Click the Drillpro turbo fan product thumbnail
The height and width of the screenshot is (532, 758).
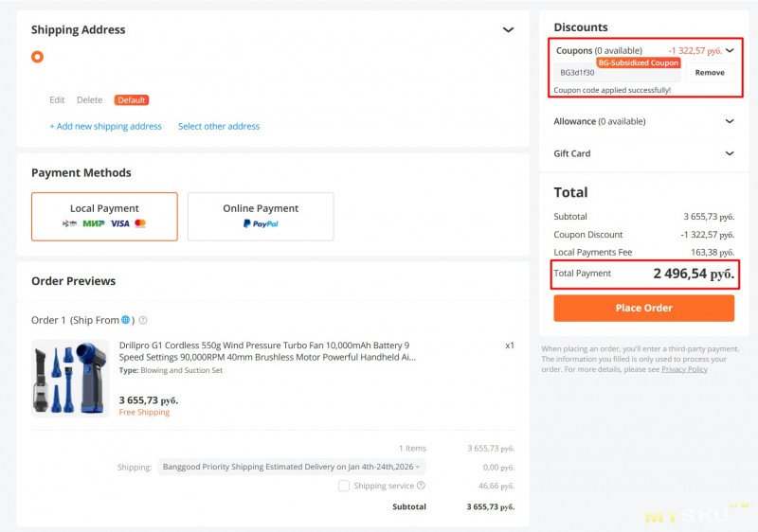point(70,378)
